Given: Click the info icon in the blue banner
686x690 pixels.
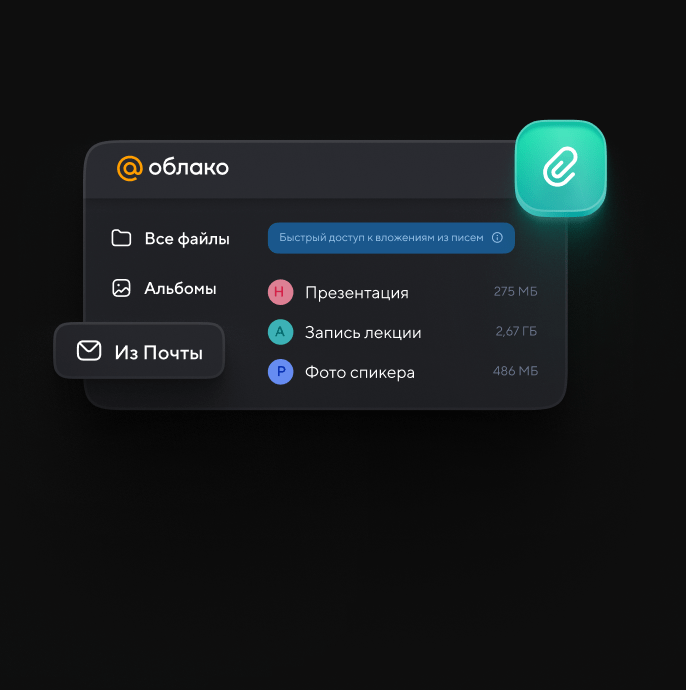Looking at the screenshot, I should pyautogui.click(x=497, y=238).
